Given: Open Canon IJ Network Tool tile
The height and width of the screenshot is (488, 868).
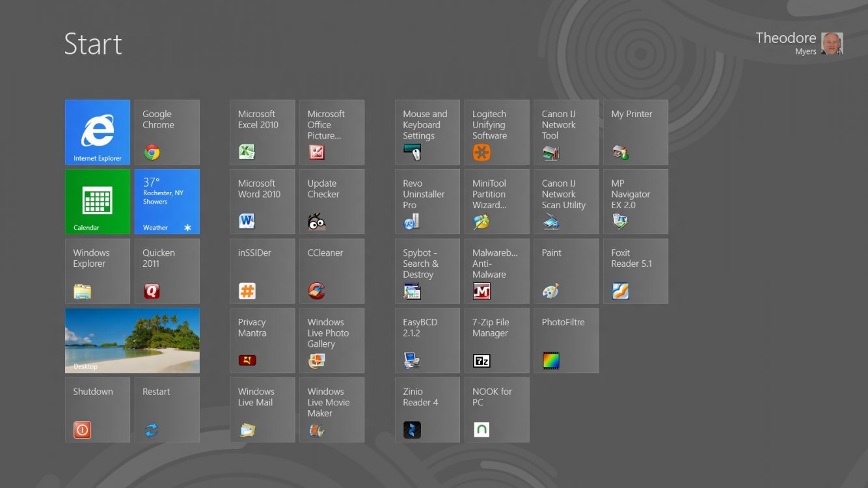Looking at the screenshot, I should point(566,132).
